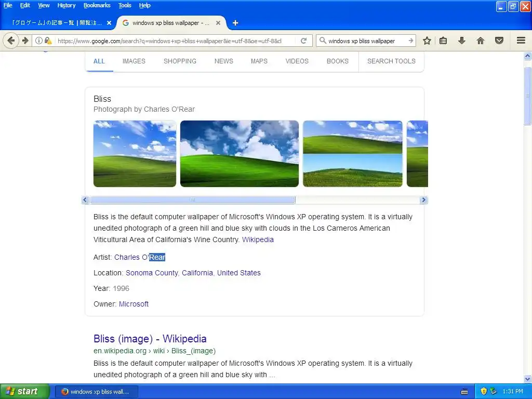Click page scrollbar down arrow
Image resolution: width=532 pixels, height=399 pixels.
(527, 379)
